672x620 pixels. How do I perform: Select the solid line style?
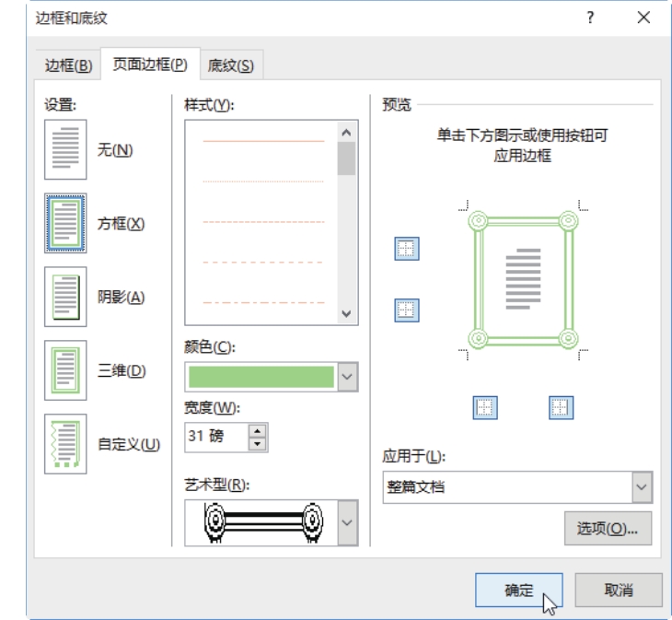pyautogui.click(x=263, y=141)
